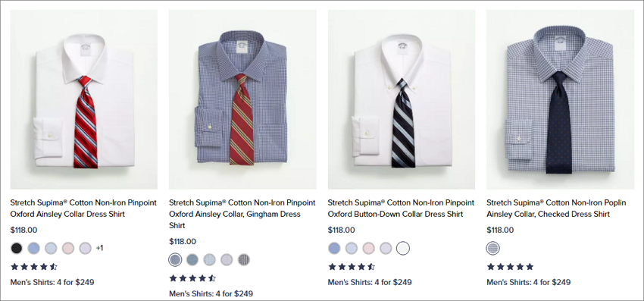This screenshot has height=301, width=644.
Task: Open white shirt with red striped tie image
Action: 84,99
